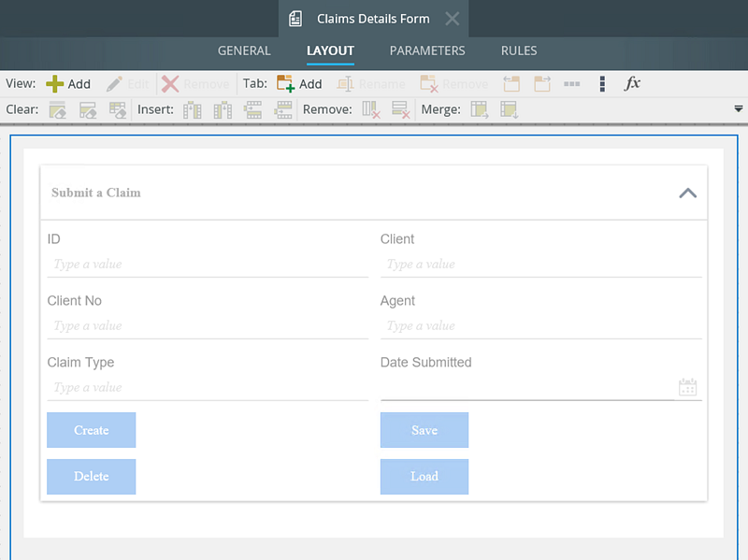Open the fx expression editor
748x560 pixels.
(633, 84)
